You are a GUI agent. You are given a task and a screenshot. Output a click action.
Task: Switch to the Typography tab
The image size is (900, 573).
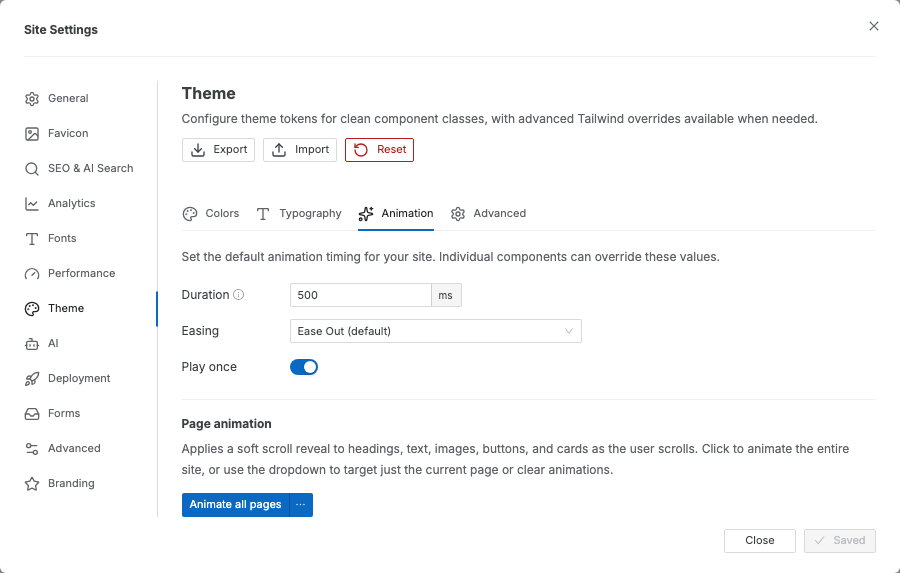pos(298,214)
